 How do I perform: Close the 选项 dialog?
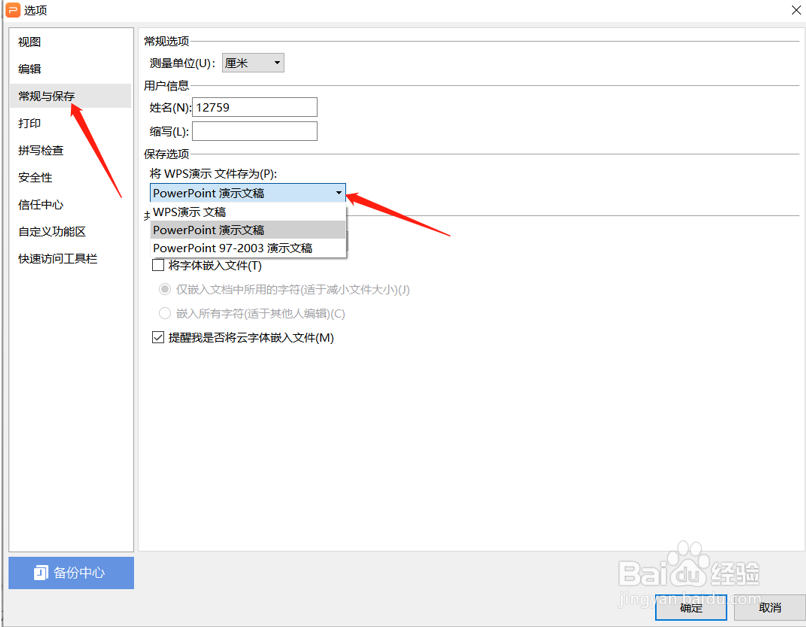click(796, 10)
